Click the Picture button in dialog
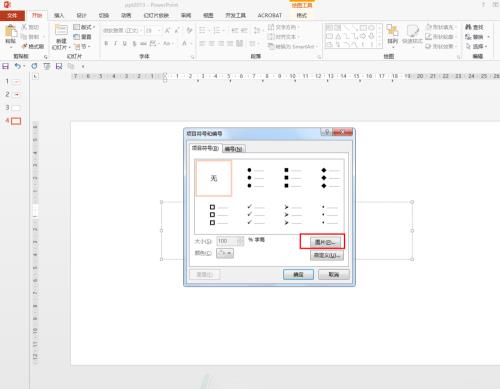 coord(326,242)
